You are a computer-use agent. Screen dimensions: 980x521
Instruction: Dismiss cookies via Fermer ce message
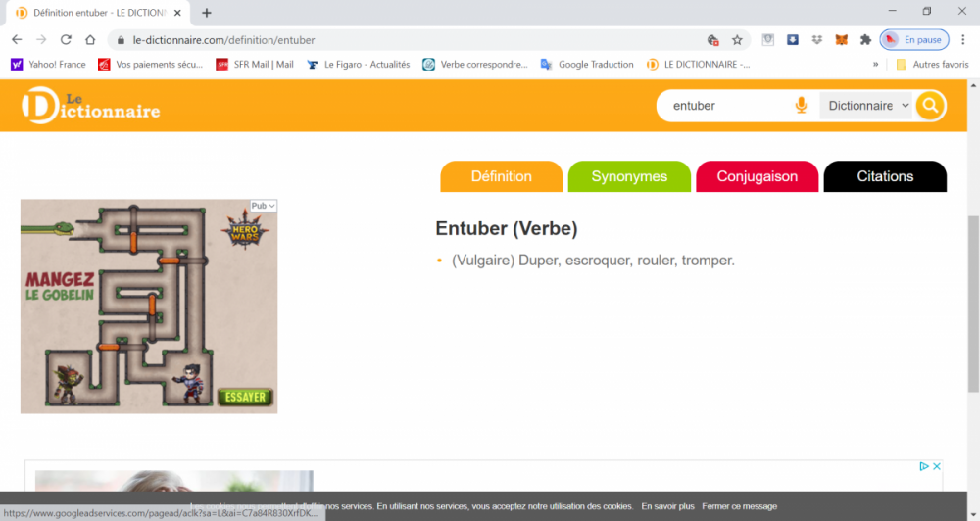[739, 506]
